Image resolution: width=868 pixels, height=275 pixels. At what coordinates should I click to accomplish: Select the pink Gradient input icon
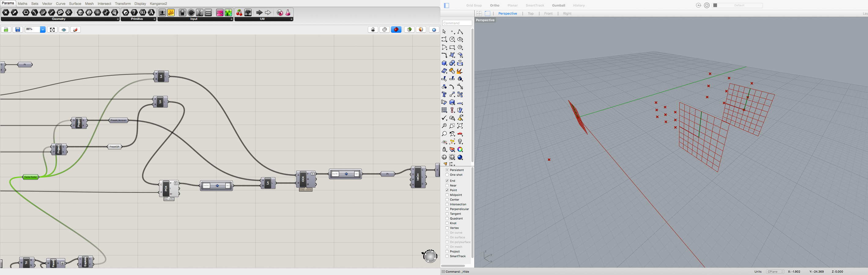pyautogui.click(x=220, y=13)
